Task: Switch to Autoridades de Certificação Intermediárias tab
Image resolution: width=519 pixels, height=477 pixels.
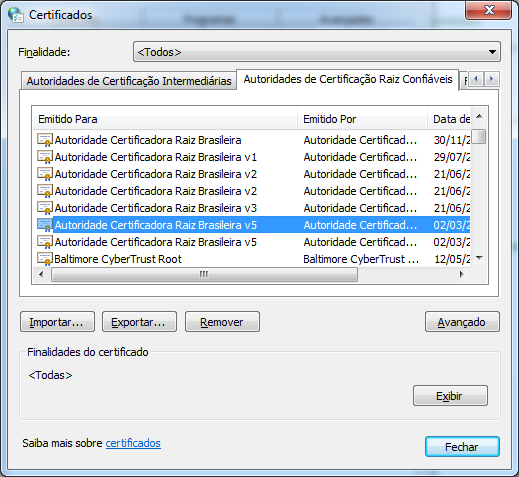Action: pos(129,81)
